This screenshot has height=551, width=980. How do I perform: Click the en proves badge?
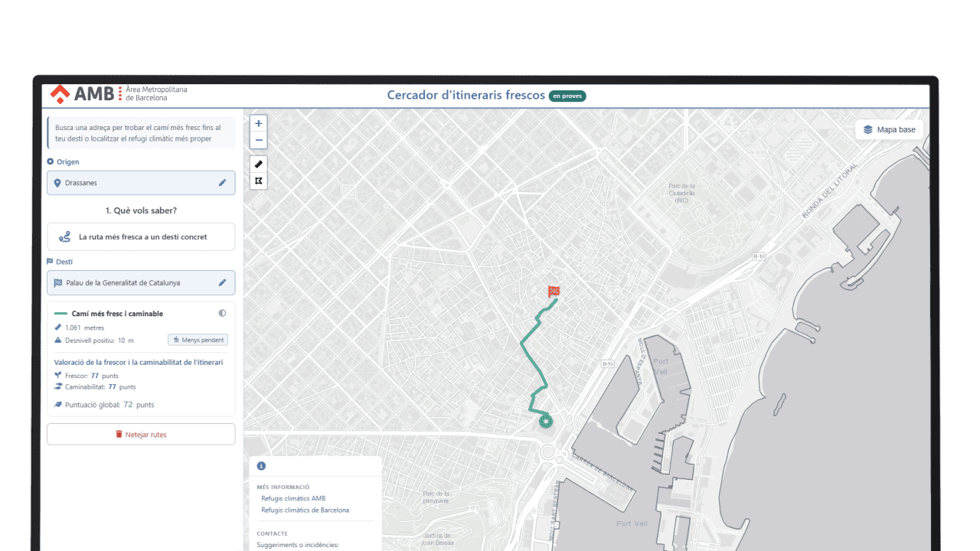pyautogui.click(x=567, y=96)
